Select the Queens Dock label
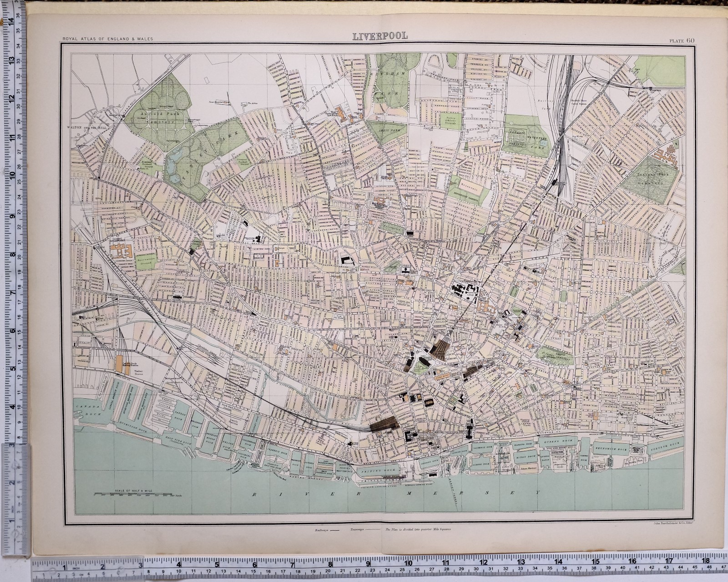 point(558,440)
